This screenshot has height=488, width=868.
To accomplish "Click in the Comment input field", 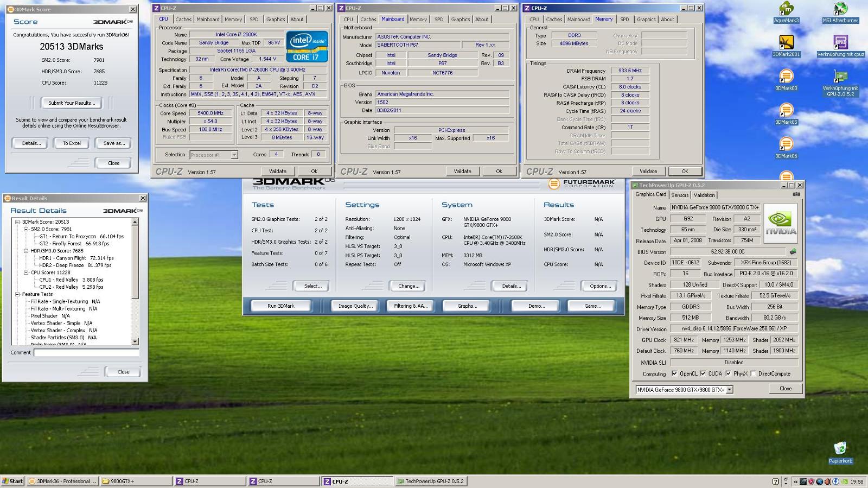I will 87,353.
